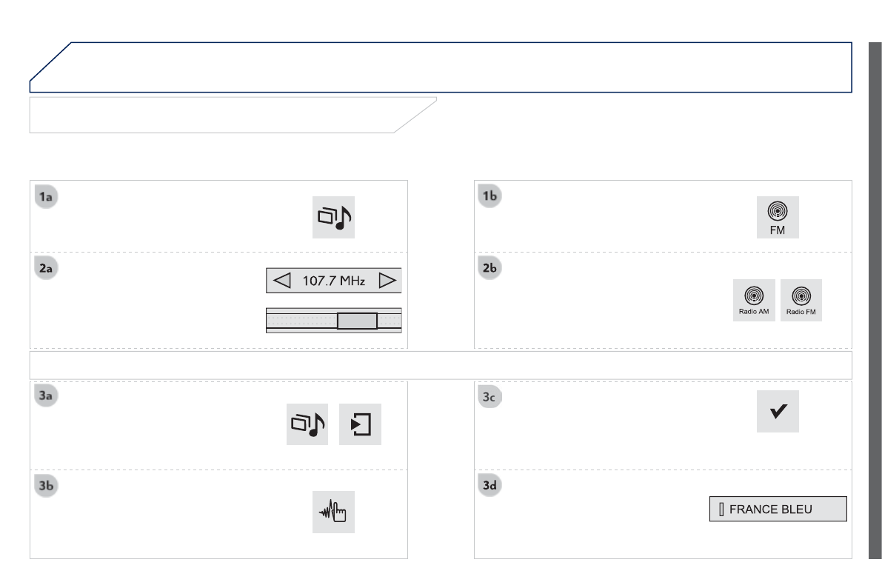Screen dimensions: 882x588
Task: Select the FM radio band icon
Action: [778, 216]
